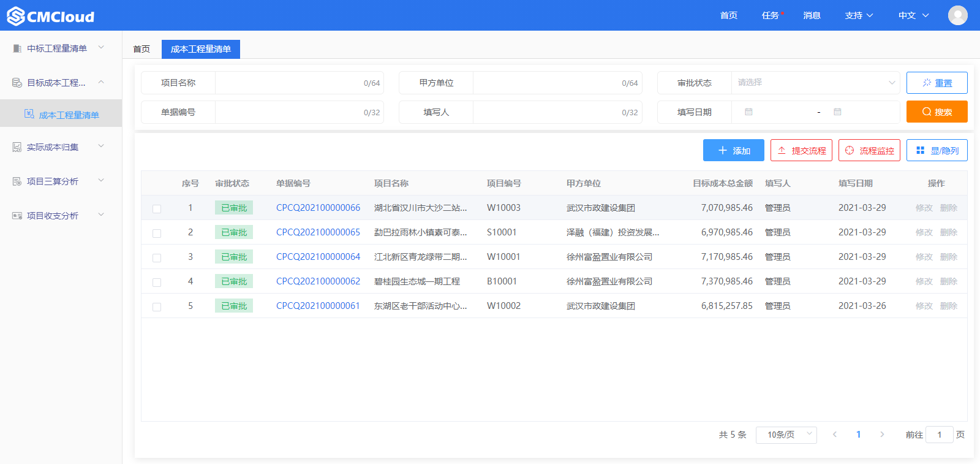
Task: Click the 重置 reset button
Action: point(937,83)
